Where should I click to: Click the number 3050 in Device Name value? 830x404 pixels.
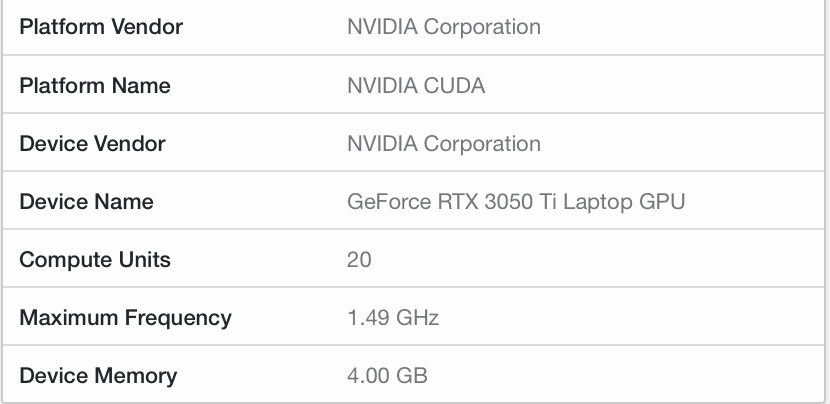[x=505, y=202]
